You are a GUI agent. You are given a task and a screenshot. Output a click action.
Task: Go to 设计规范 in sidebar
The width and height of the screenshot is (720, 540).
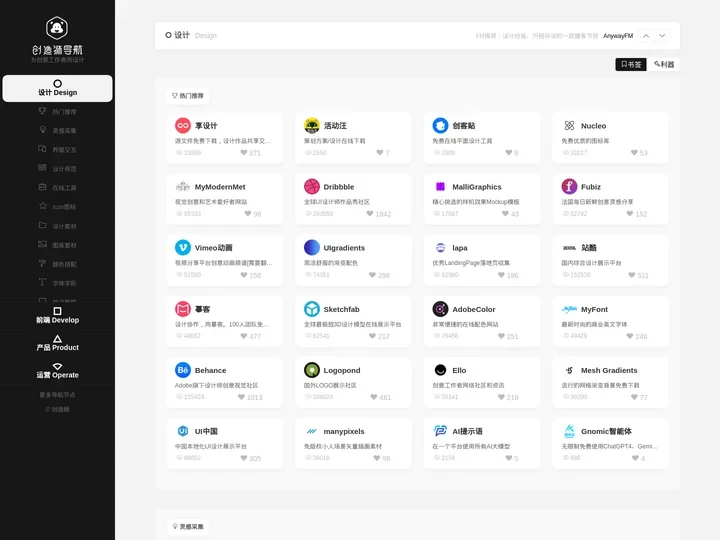[x=57, y=169]
